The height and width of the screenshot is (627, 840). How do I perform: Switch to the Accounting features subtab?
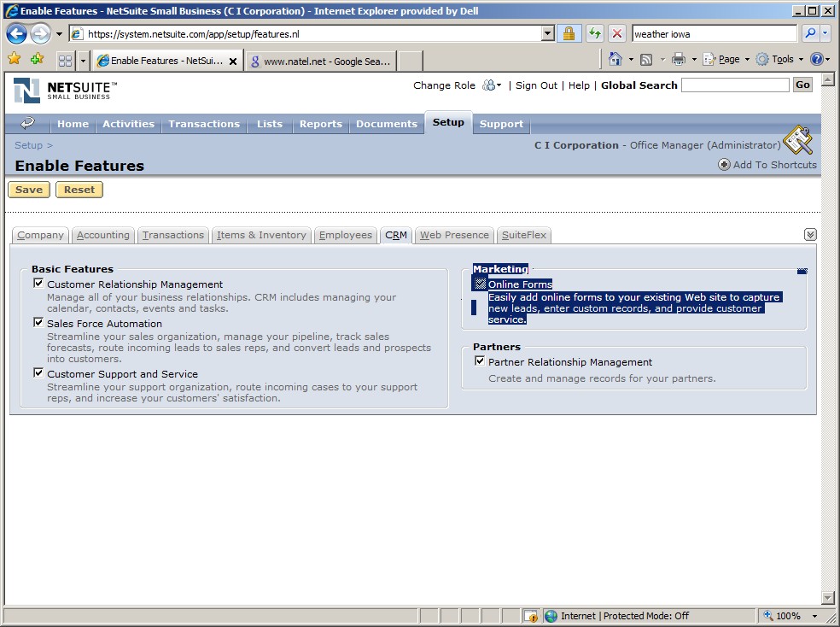tap(102, 235)
